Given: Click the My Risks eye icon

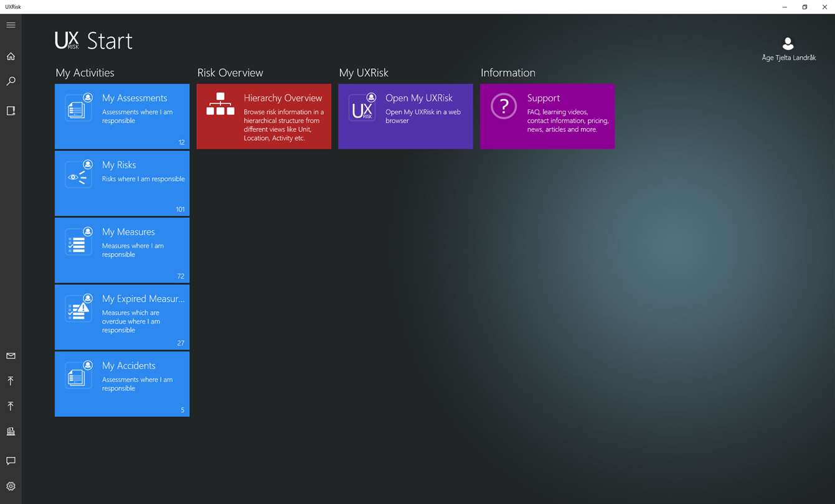Looking at the screenshot, I should 79,174.
